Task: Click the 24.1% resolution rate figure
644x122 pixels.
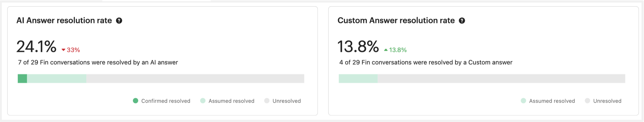Action: 36,47
